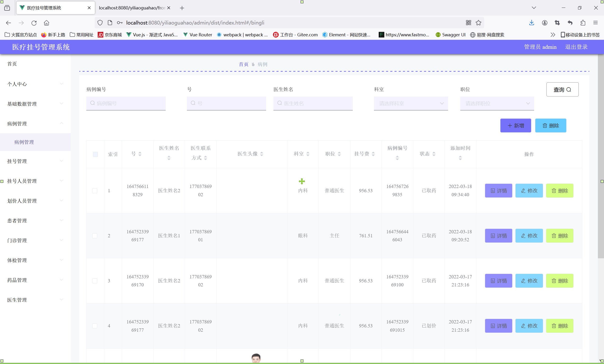Click the 新增 button

(x=516, y=126)
